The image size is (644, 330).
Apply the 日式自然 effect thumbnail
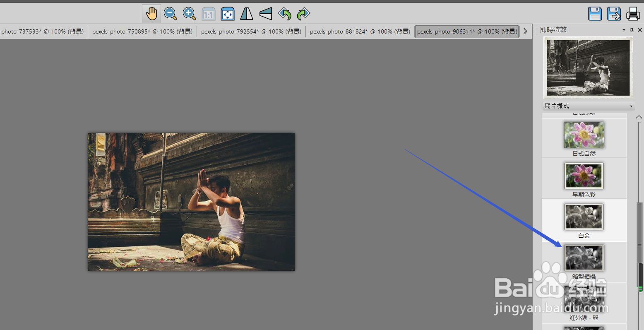[x=584, y=135]
